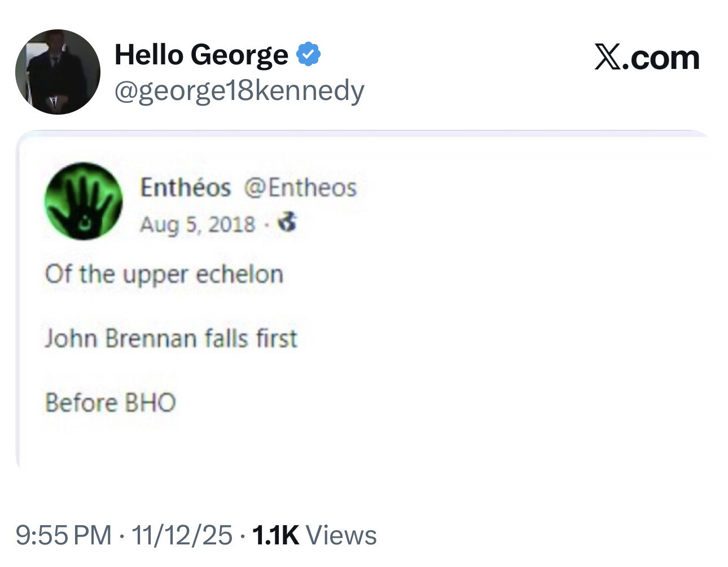This screenshot has height=567, width=728.
Task: Click the Aug 5, 2018 date
Action: click(x=198, y=224)
